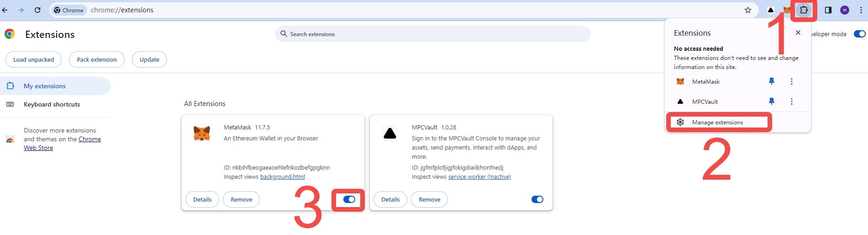This screenshot has width=868, height=235.
Task: Click the Load unpacked button
Action: coord(33,59)
